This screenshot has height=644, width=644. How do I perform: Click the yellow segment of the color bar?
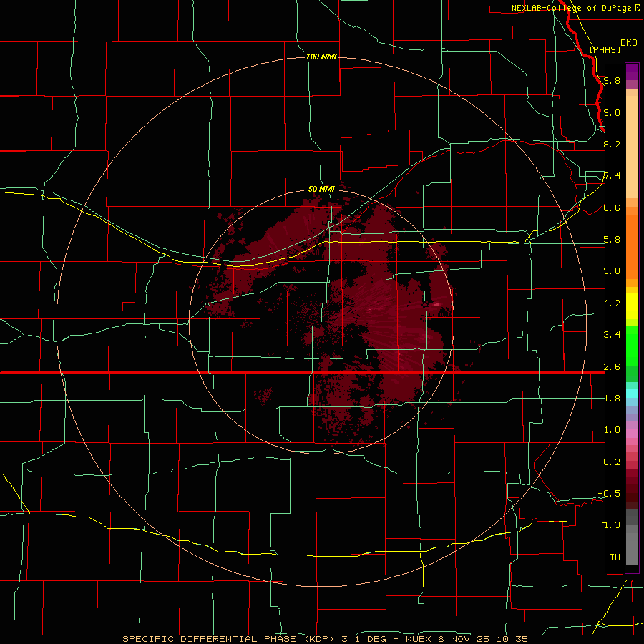tap(632, 306)
